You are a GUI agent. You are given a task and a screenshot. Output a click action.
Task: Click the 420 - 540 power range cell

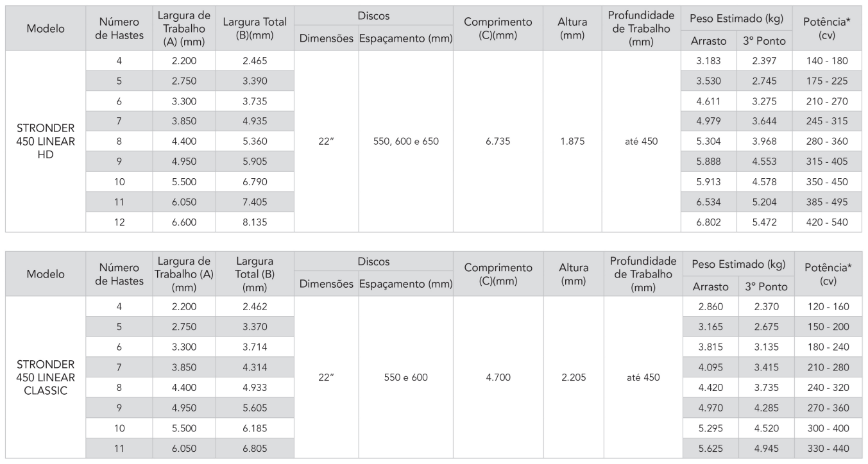pos(826,223)
